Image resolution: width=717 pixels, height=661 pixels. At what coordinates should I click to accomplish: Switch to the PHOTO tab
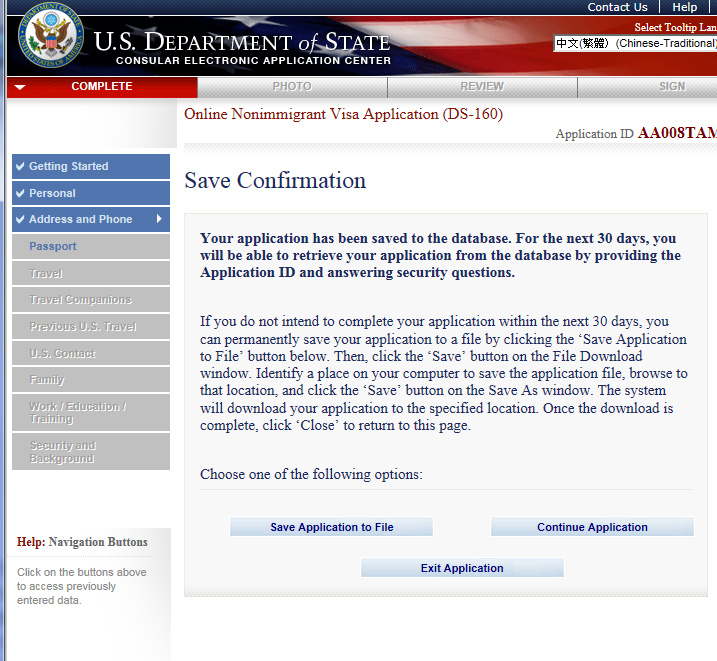click(x=292, y=86)
